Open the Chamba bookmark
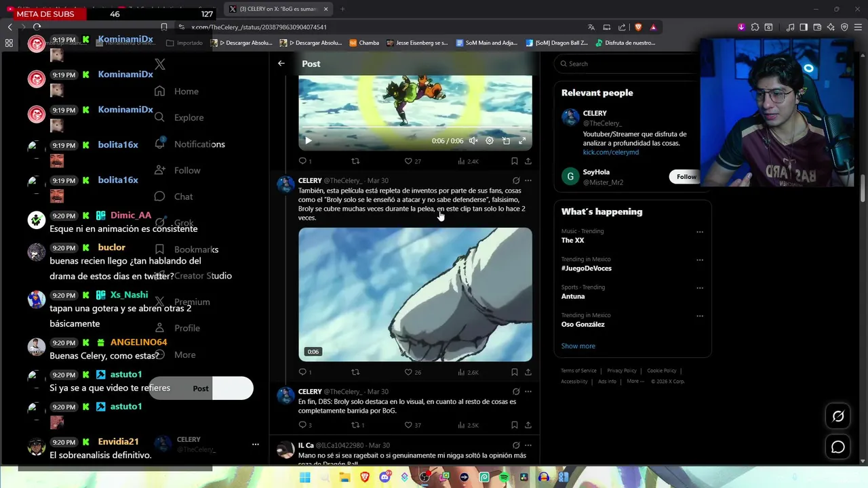 [x=364, y=43]
